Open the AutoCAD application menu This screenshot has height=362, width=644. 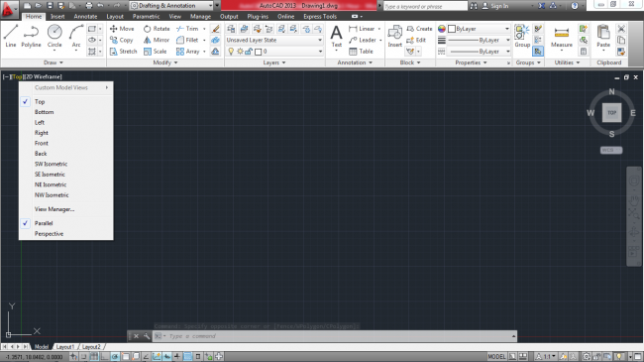tap(8, 9)
